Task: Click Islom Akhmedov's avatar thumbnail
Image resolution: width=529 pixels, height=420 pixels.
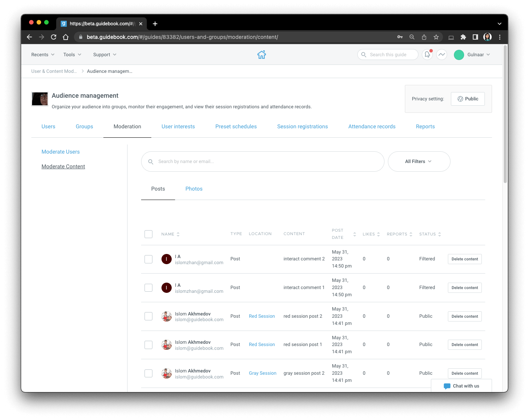Action: (x=166, y=316)
